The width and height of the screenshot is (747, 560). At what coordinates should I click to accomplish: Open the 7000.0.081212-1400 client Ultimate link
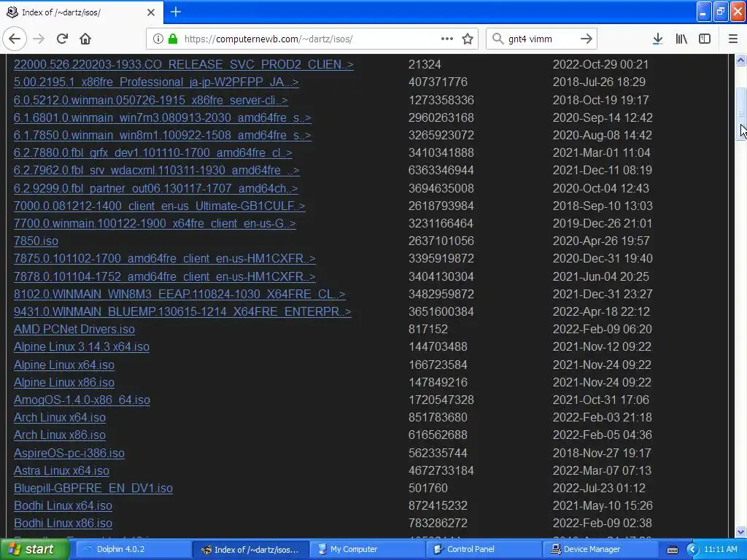click(160, 206)
